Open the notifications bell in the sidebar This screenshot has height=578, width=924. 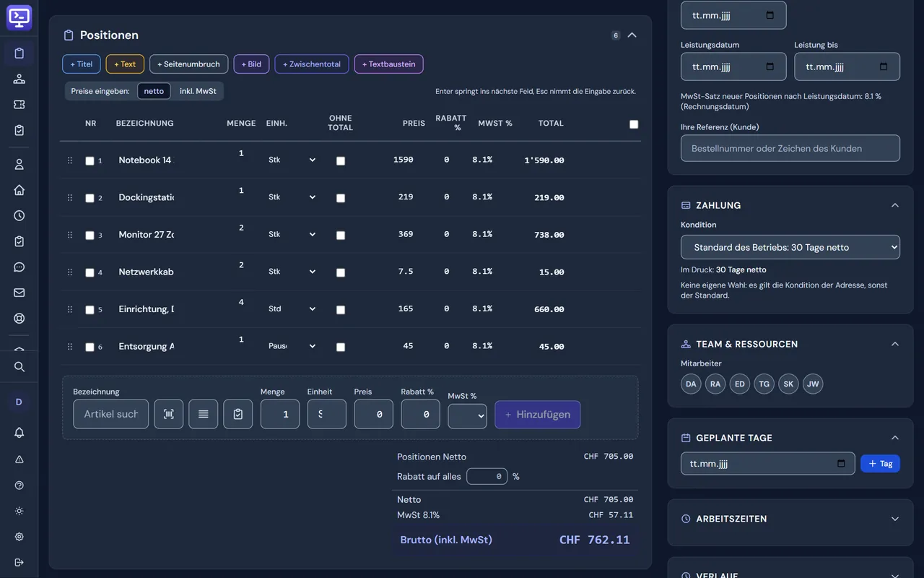19,433
